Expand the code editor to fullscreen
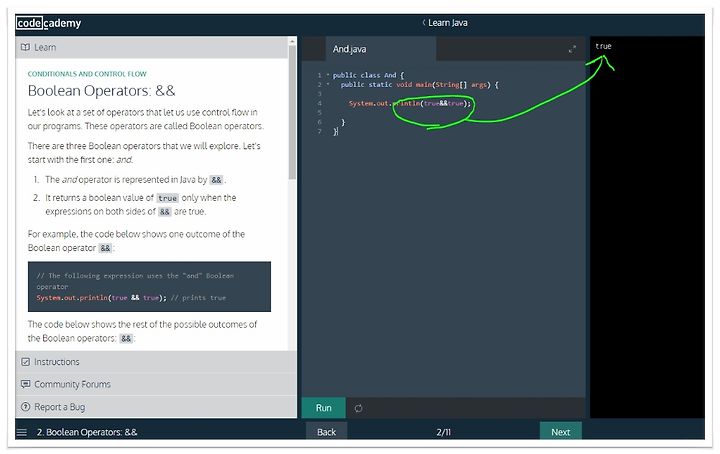The width and height of the screenshot is (720, 454). coord(572,49)
